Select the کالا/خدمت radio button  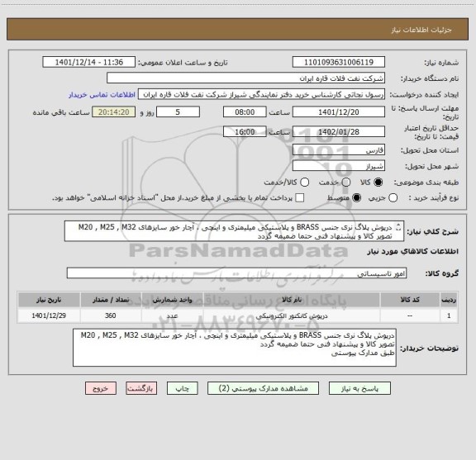304,183
